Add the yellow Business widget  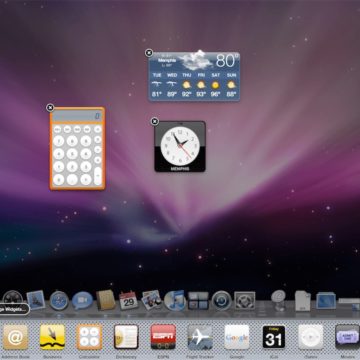click(52, 337)
